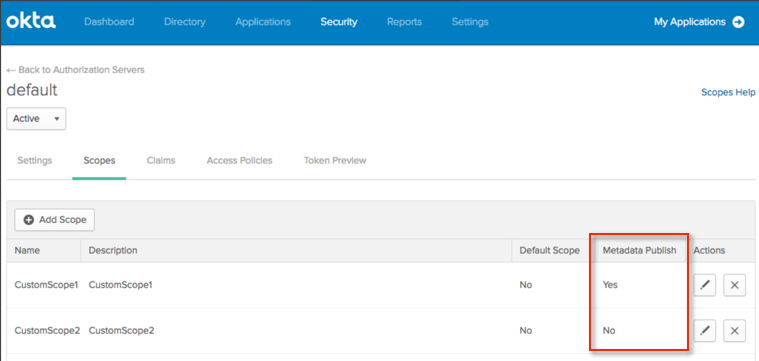Click the Add Scope button

point(55,220)
